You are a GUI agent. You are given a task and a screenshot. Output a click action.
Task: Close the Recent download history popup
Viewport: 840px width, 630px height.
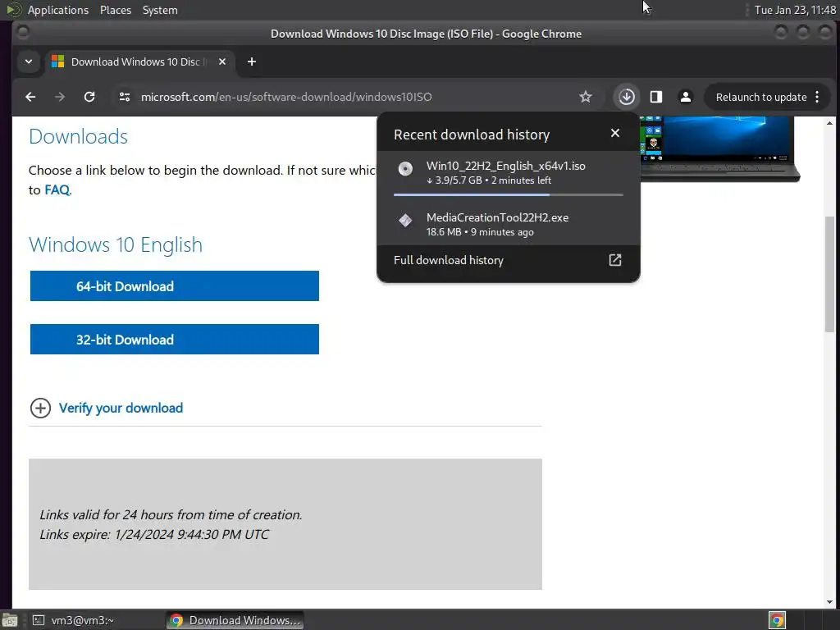pos(615,134)
